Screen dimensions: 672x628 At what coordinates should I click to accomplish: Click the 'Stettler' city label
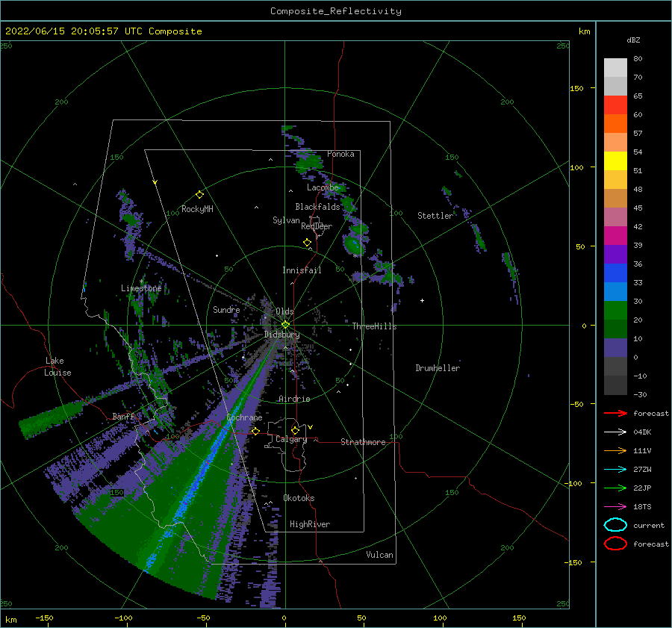coord(435,216)
